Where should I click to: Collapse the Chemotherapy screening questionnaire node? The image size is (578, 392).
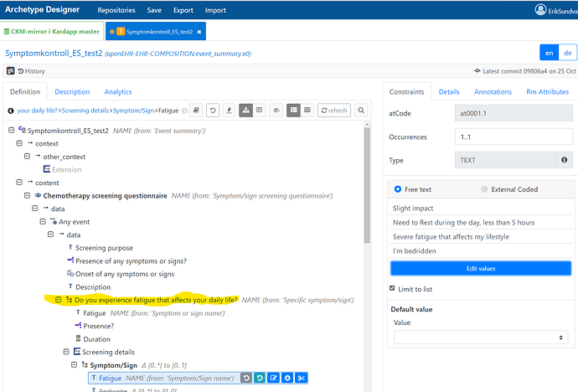[x=27, y=195]
